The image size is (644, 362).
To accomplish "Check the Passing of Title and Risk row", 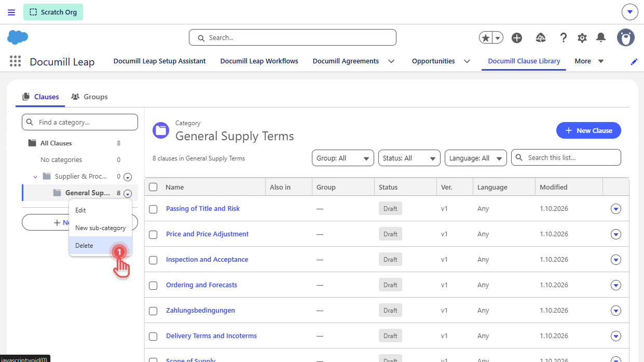I will (x=153, y=209).
